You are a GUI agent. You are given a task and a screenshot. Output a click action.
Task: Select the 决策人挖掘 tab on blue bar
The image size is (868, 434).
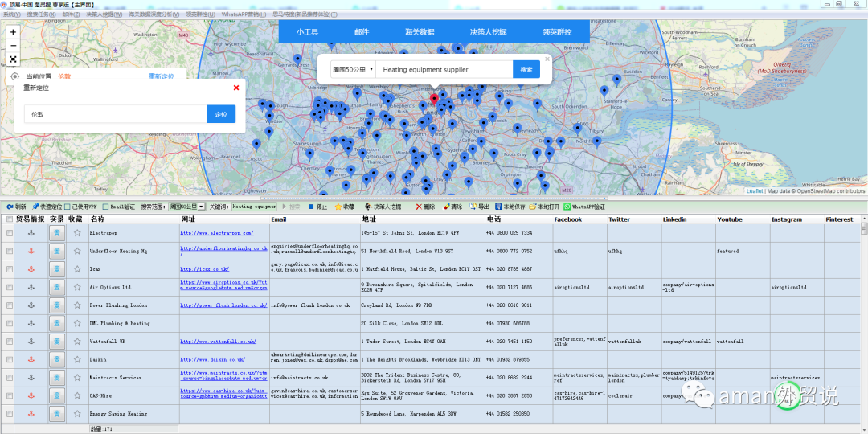coord(489,31)
